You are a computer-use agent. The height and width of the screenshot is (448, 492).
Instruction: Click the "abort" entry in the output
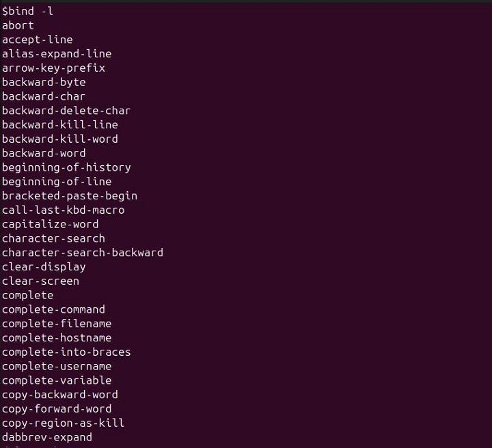point(18,25)
